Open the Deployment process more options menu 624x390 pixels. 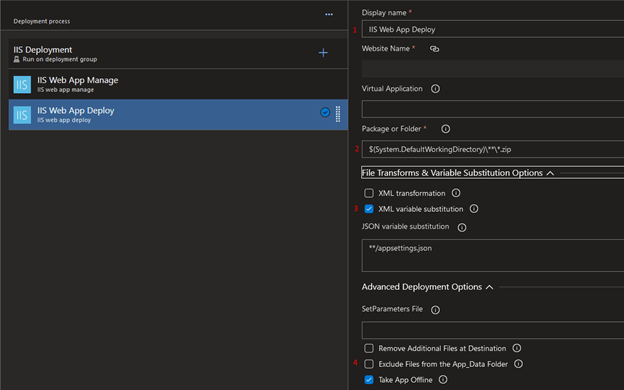(x=329, y=14)
